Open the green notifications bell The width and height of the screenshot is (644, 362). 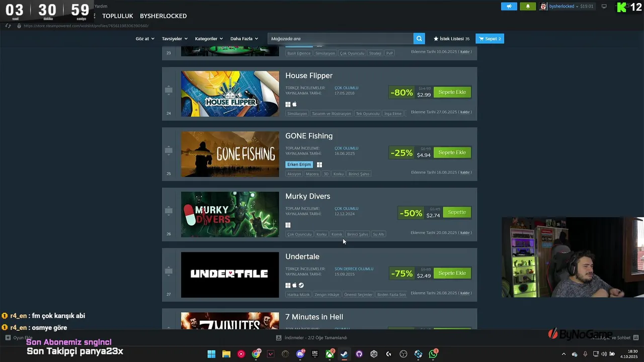pos(528,7)
